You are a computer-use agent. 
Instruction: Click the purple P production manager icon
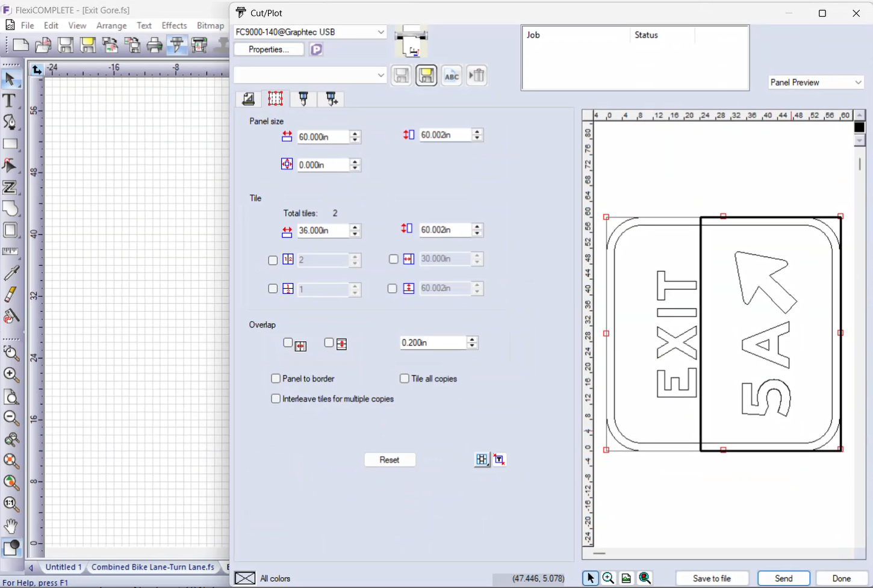point(316,50)
